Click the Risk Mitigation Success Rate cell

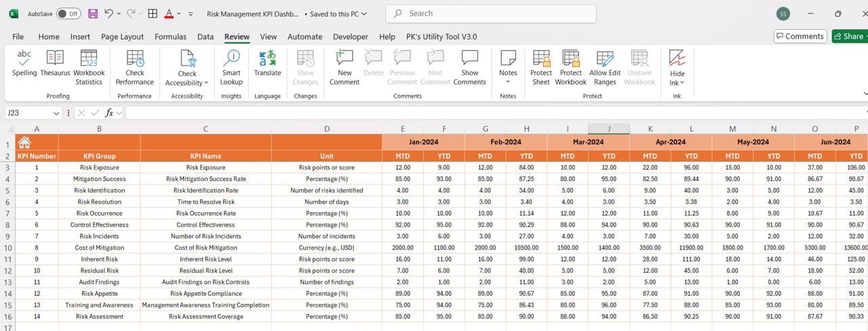pyautogui.click(x=205, y=179)
